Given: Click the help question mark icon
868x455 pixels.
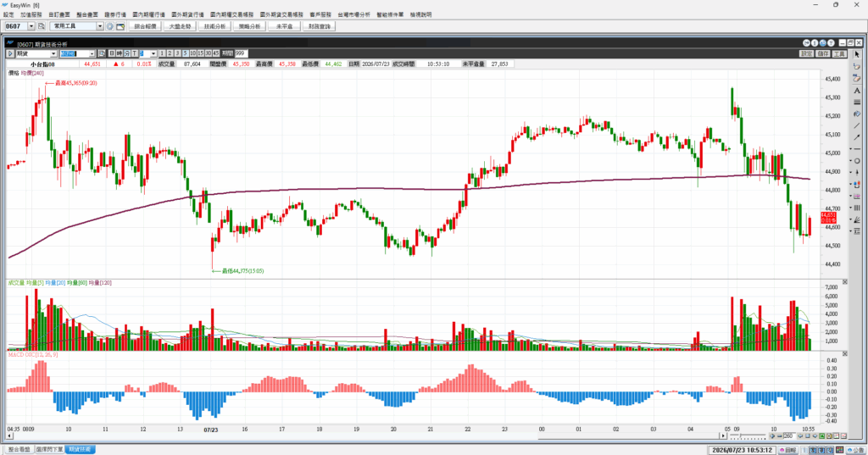Looking at the screenshot, I should point(831,43).
